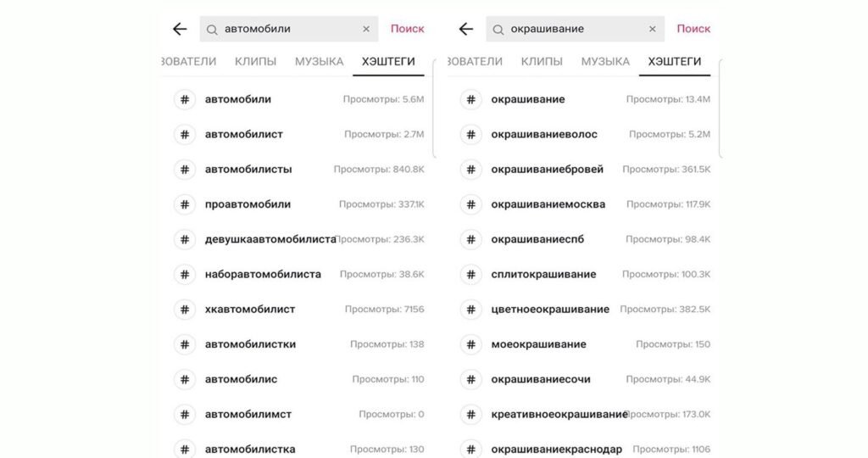This screenshot has width=868, height=458.
Task: Go back from the автомобили search
Action: click(x=180, y=29)
